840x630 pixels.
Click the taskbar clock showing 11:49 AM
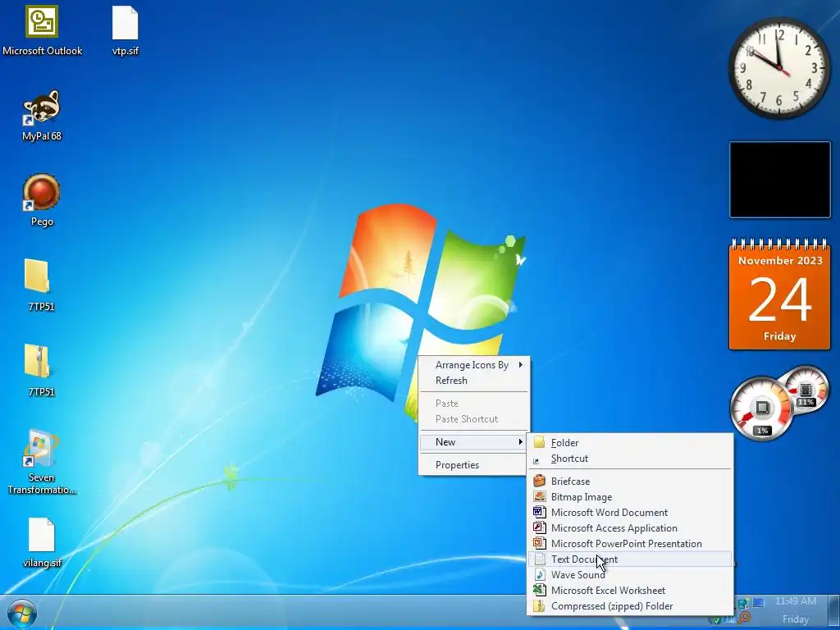(796, 601)
